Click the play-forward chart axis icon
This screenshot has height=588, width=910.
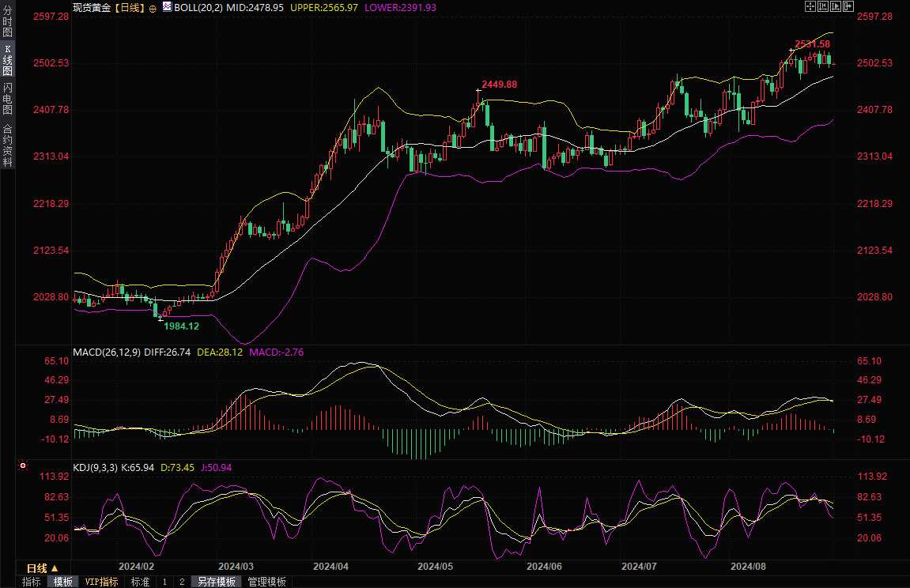835,6
